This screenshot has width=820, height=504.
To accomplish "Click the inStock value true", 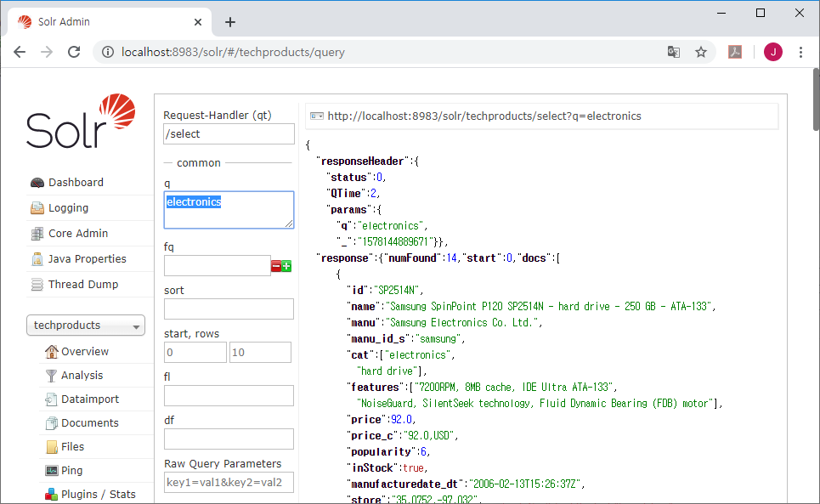I will 413,468.
